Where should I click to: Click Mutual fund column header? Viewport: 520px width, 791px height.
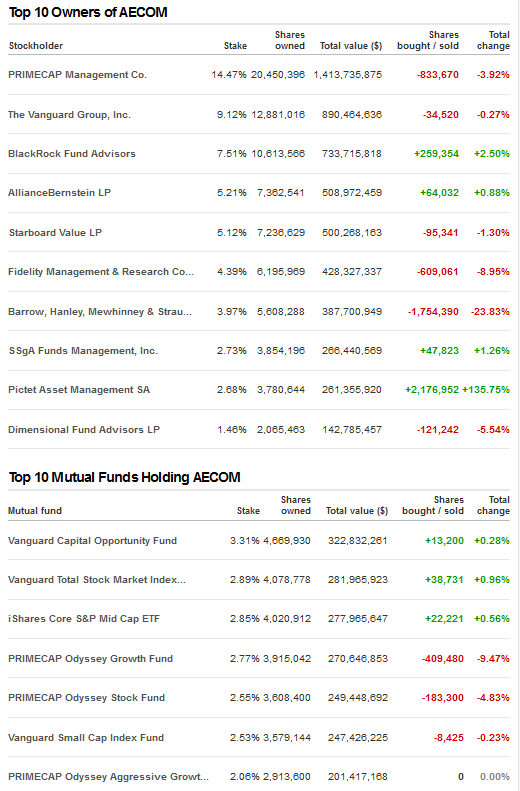coord(35,511)
